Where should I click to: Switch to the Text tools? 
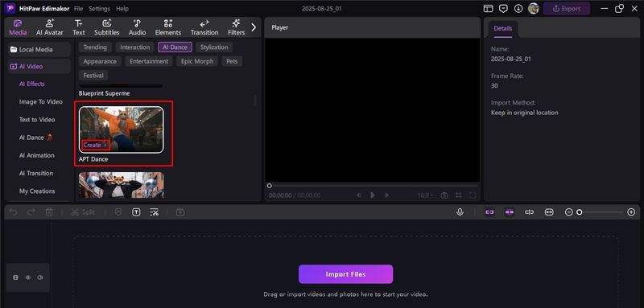tap(78, 27)
